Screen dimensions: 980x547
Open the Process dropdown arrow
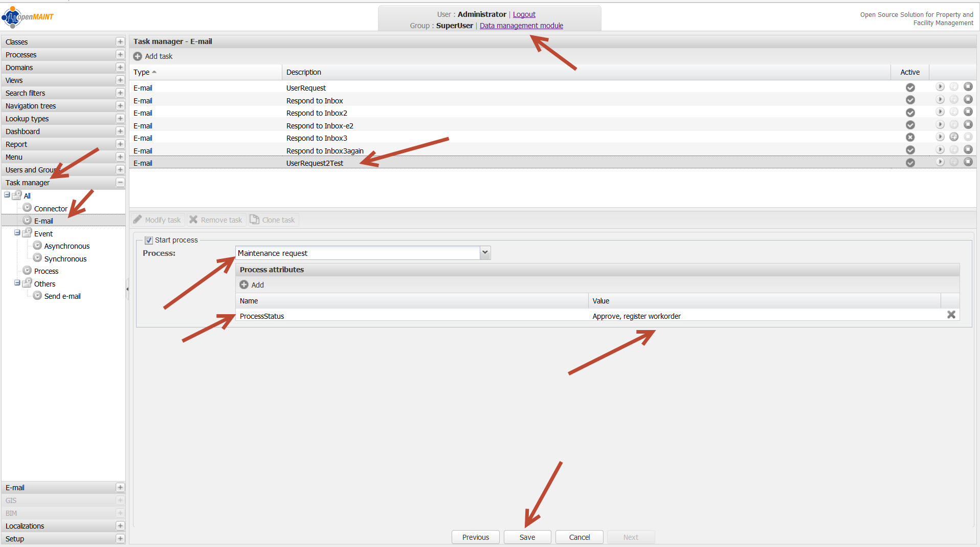pos(485,253)
